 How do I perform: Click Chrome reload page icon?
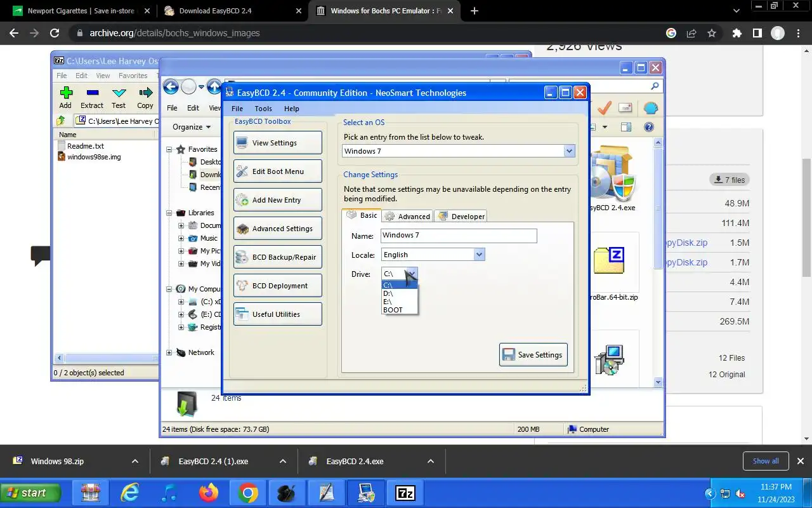[55, 33]
